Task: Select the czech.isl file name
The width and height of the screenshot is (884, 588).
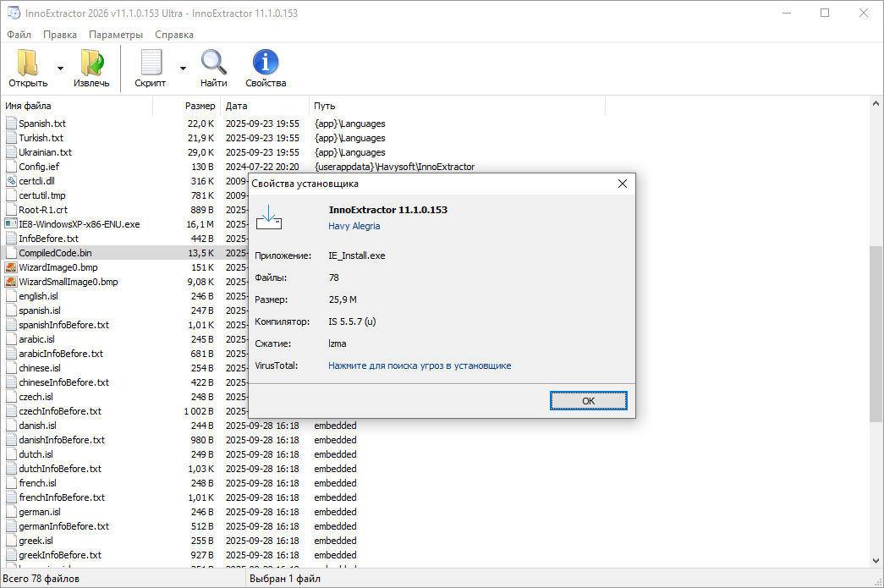Action: (36, 397)
